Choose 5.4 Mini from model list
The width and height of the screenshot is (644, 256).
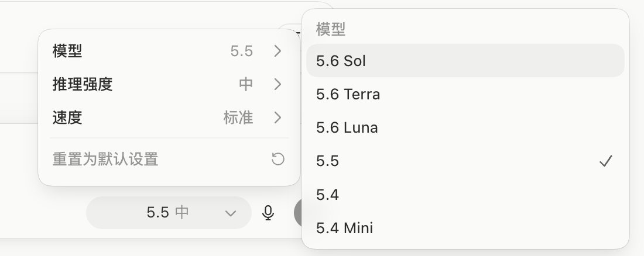coord(465,228)
